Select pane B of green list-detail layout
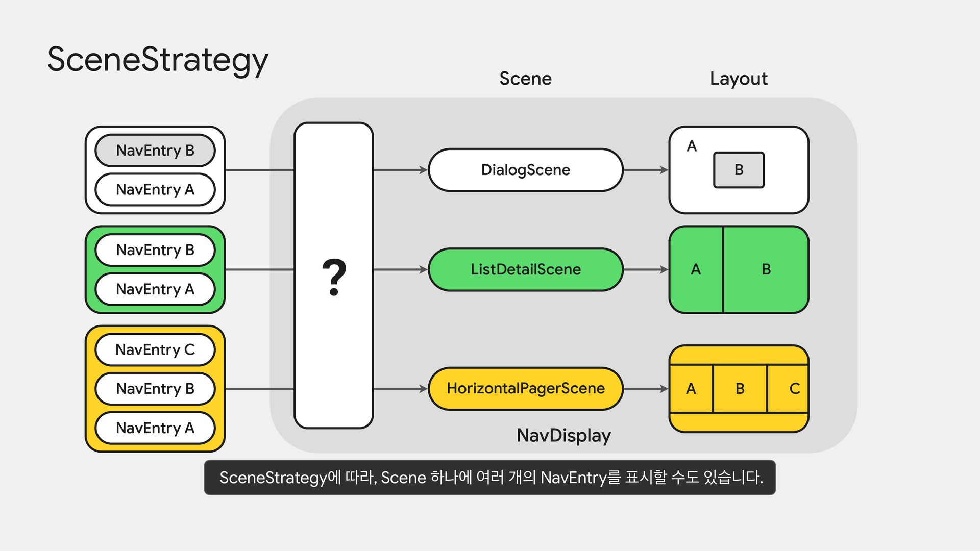Screen dimensions: 980x551 point(766,269)
